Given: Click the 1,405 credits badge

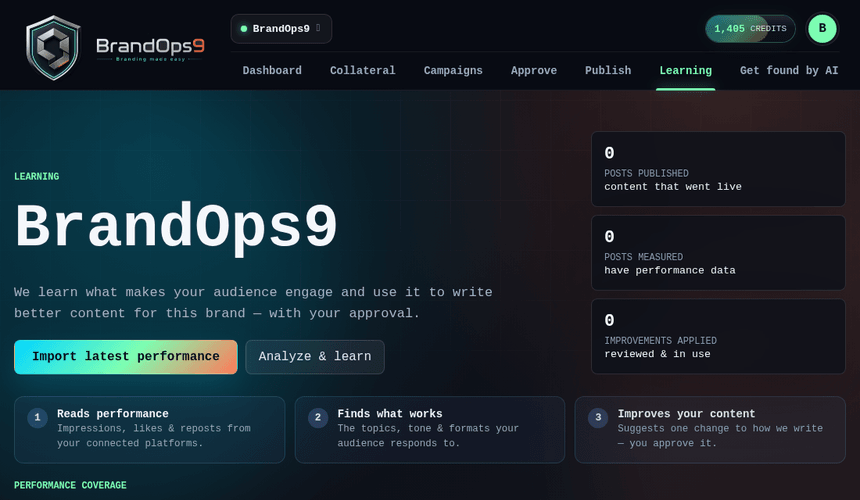Looking at the screenshot, I should tap(750, 29).
